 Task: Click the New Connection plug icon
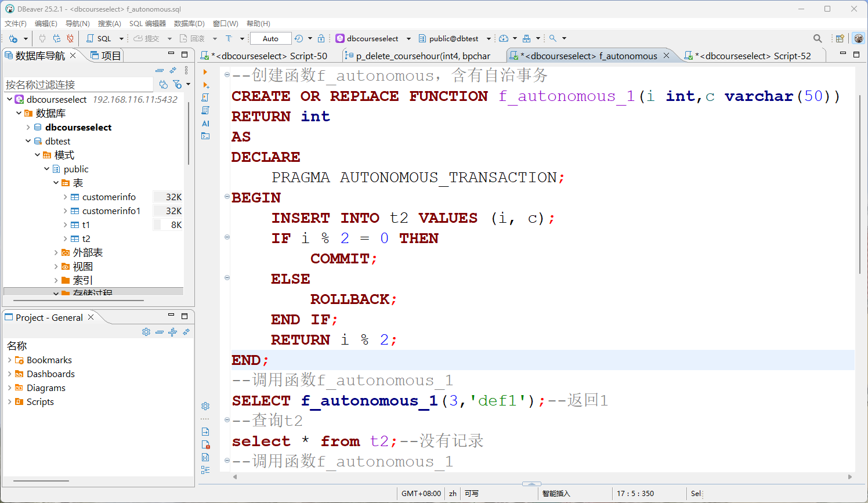[13, 38]
